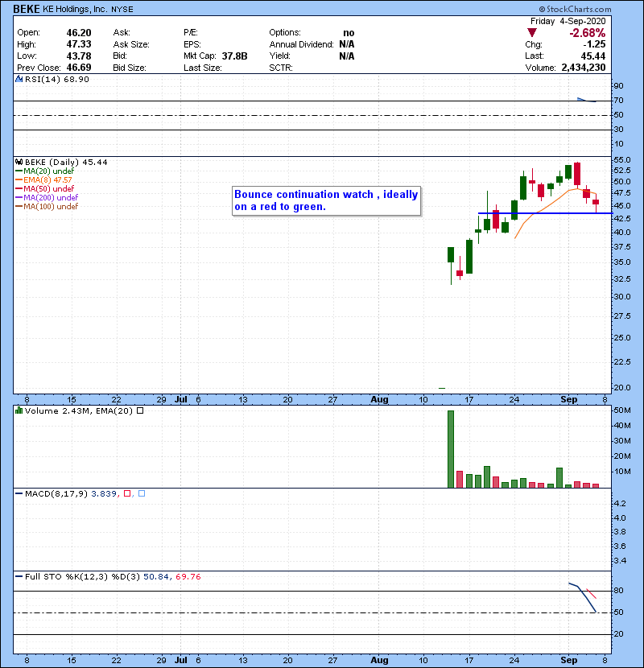Click the volume bars icon beside Volume label
The image size is (644, 668).
[x=19, y=410]
